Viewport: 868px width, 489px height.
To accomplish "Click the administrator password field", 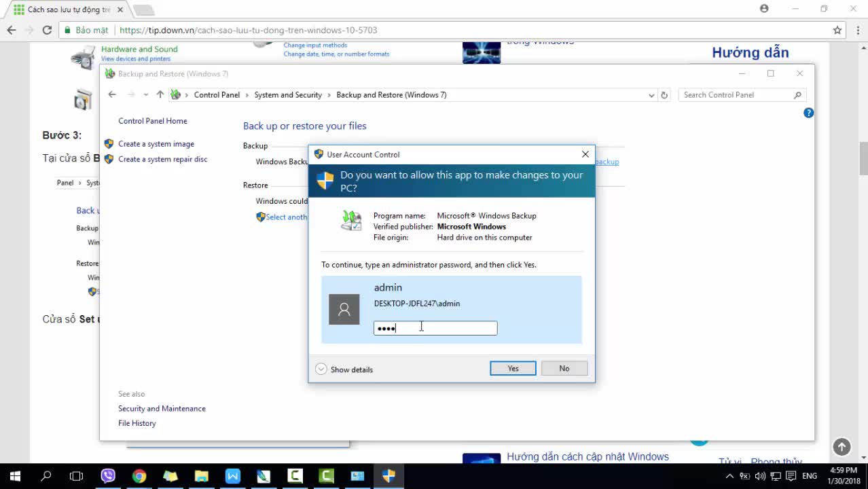I will pos(435,329).
